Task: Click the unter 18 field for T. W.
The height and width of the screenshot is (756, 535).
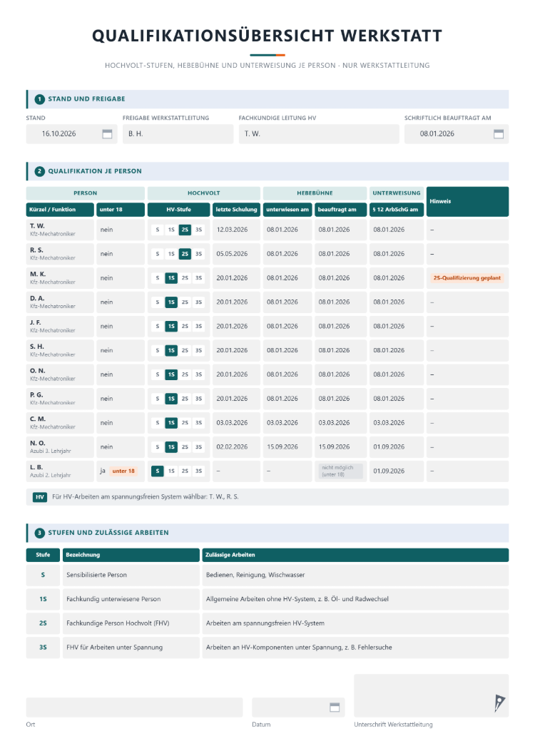Action: click(121, 230)
